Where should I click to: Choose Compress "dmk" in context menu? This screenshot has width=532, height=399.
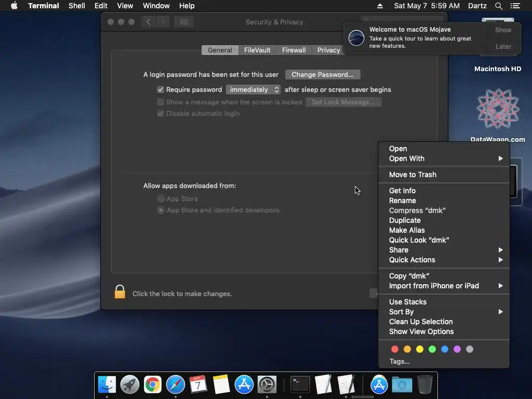coord(444,210)
